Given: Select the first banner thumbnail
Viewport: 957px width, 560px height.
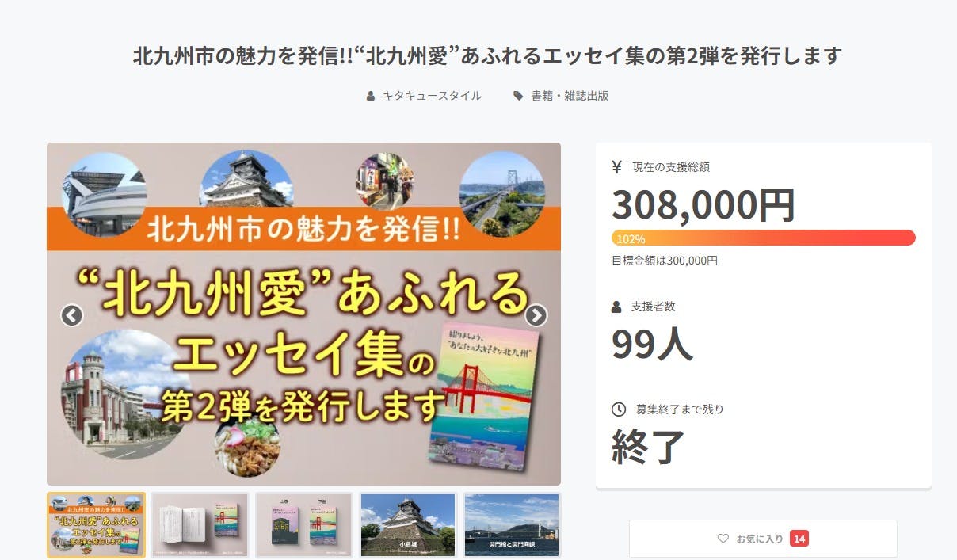Looking at the screenshot, I should pos(96,525).
